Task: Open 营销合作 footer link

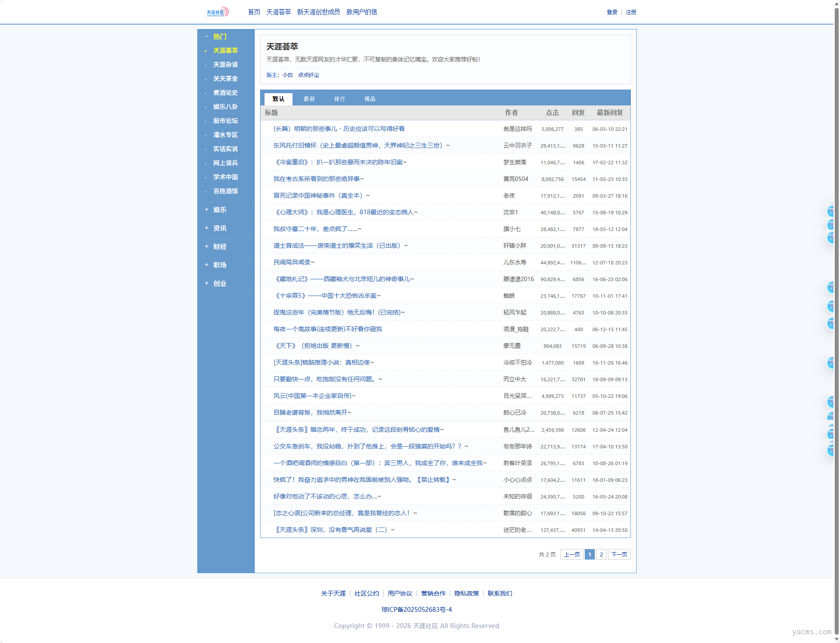Action: 433,593
